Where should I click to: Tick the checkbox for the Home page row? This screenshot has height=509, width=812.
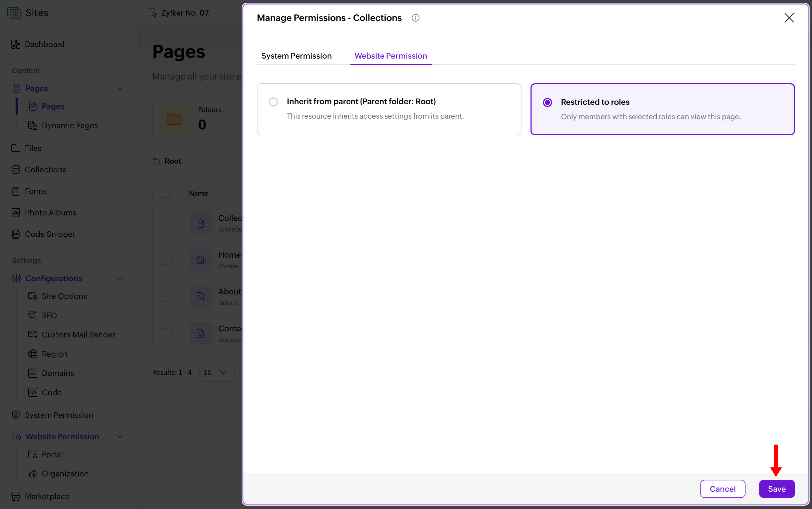[167, 260]
